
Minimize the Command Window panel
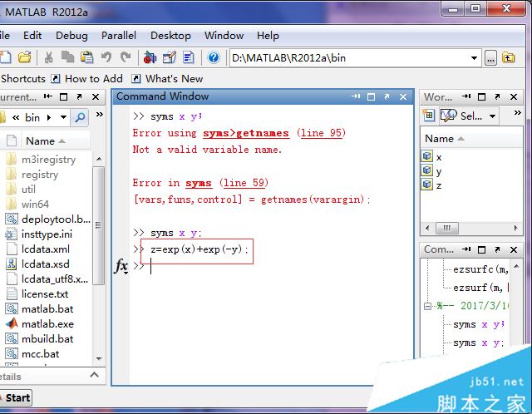(x=356, y=96)
